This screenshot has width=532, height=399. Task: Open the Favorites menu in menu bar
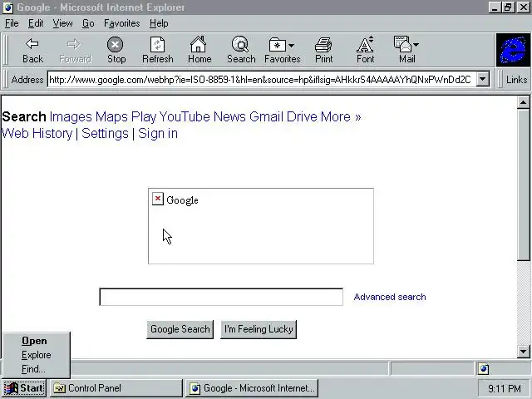[x=122, y=23]
